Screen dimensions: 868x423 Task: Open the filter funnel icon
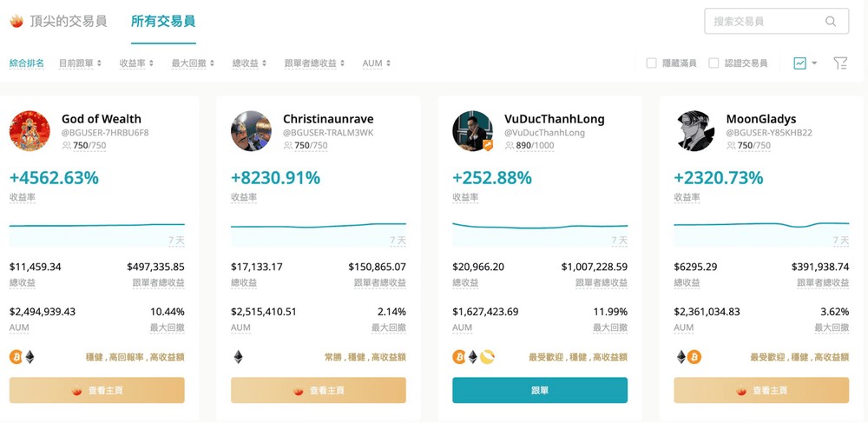840,63
